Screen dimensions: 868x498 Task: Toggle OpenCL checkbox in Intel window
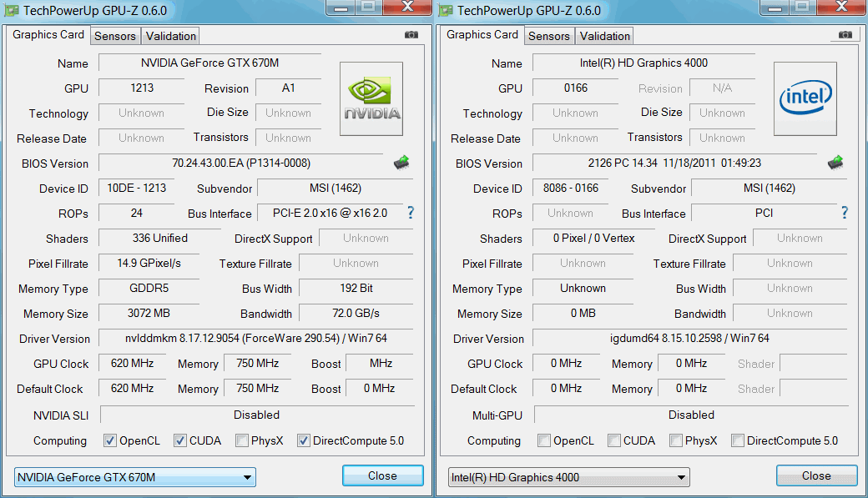(x=543, y=440)
